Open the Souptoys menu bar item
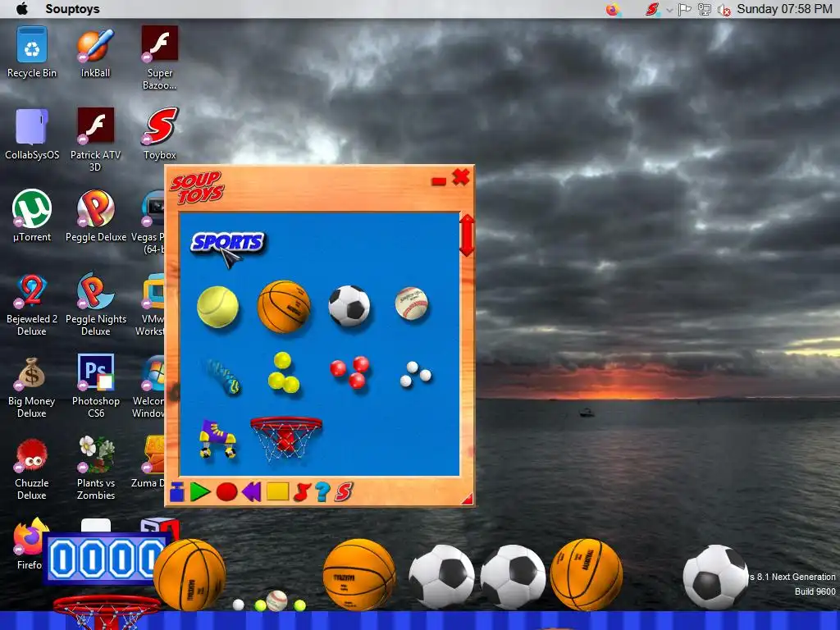The image size is (840, 630). coord(72,8)
